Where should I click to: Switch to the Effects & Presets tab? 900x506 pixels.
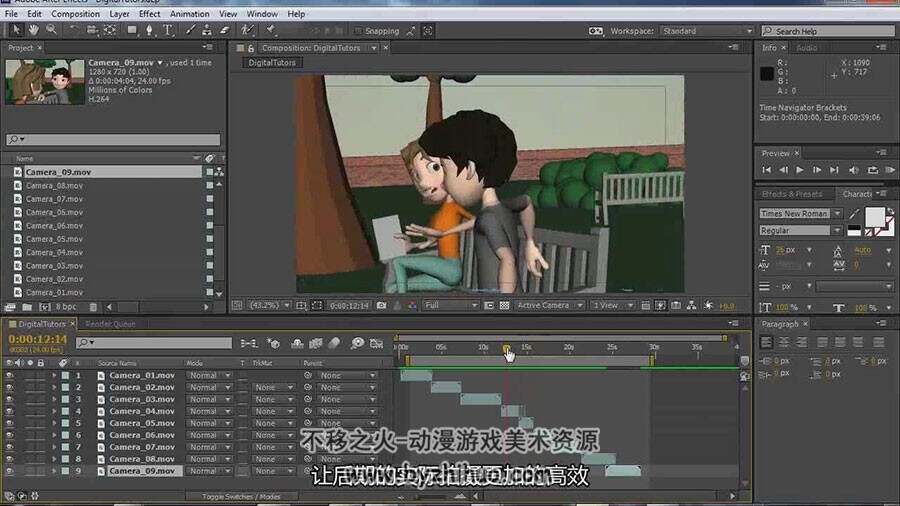792,194
